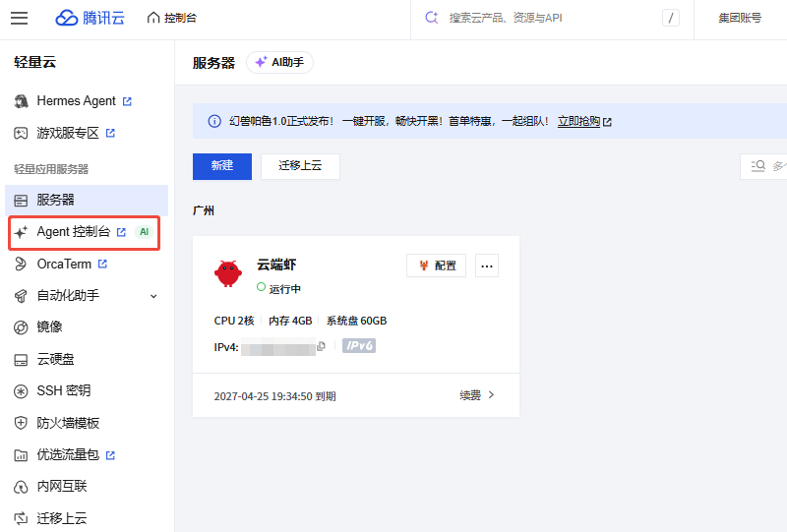Open the 配置 button on server card
The width and height of the screenshot is (787, 532).
436,266
